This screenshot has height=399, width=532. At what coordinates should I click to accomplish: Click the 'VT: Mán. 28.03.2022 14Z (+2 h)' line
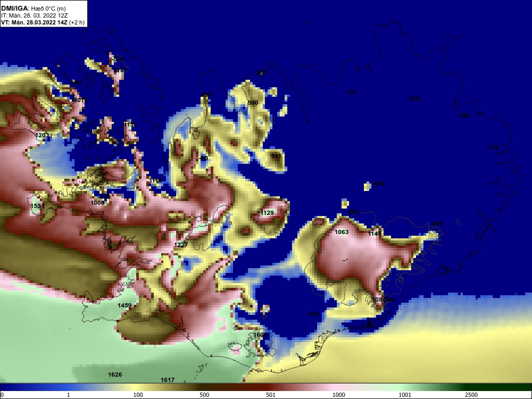click(x=43, y=22)
